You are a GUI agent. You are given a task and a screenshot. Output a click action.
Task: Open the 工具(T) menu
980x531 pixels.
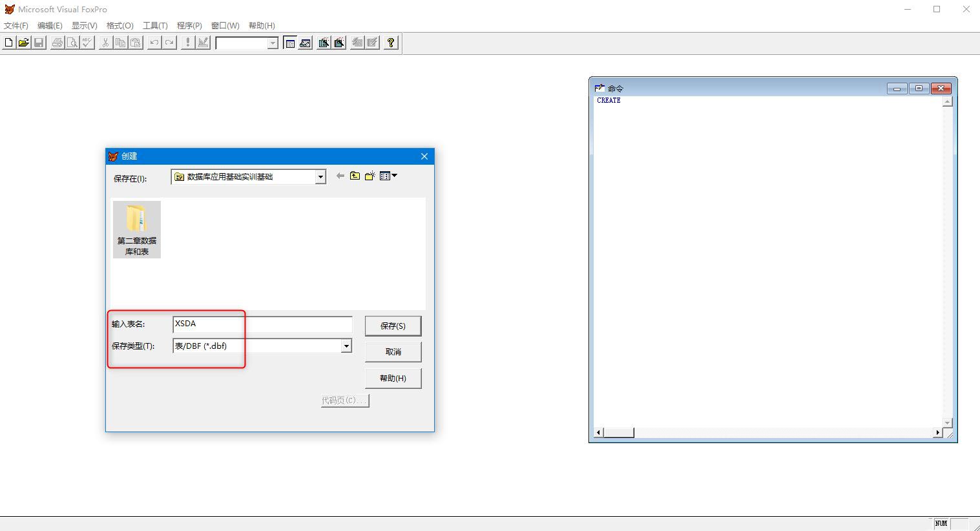(155, 26)
